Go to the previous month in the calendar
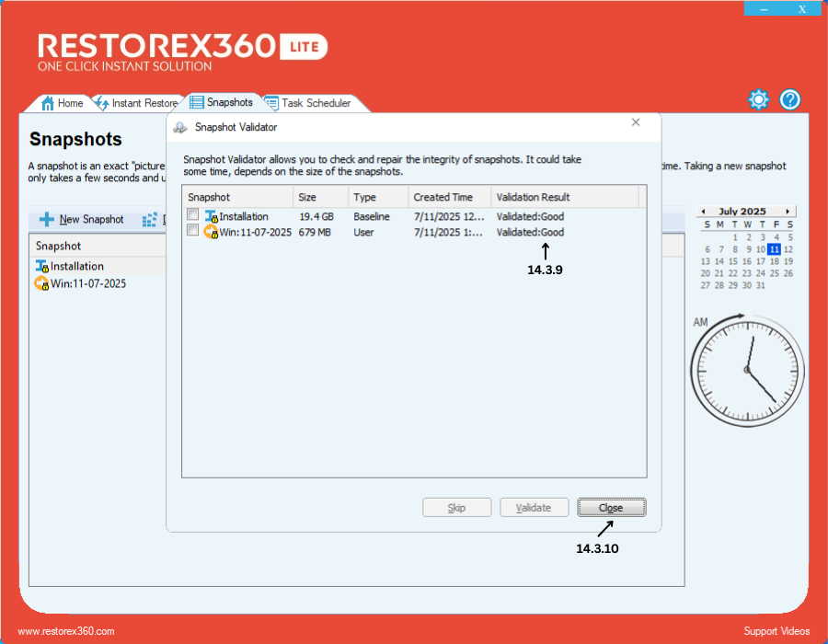 (701, 212)
